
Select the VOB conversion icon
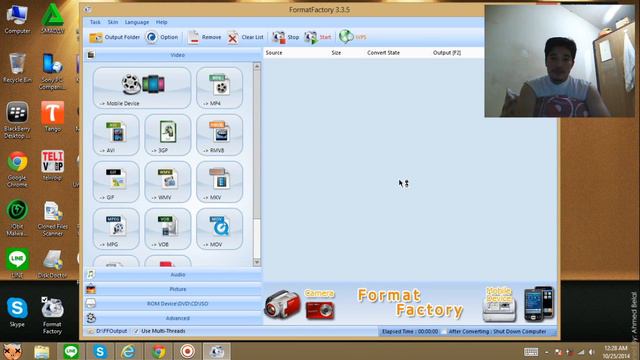point(168,229)
